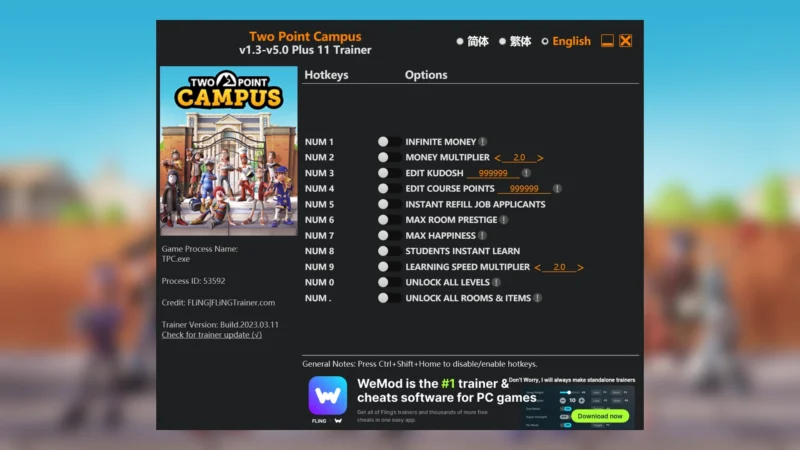Click the NUM 5 hotkey label

tap(319, 204)
